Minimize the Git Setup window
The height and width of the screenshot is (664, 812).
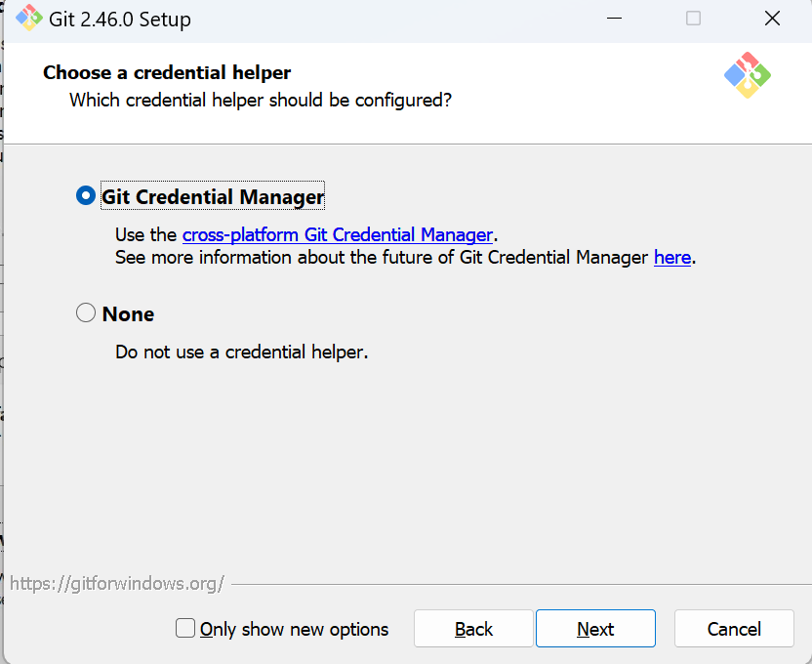click(x=614, y=19)
